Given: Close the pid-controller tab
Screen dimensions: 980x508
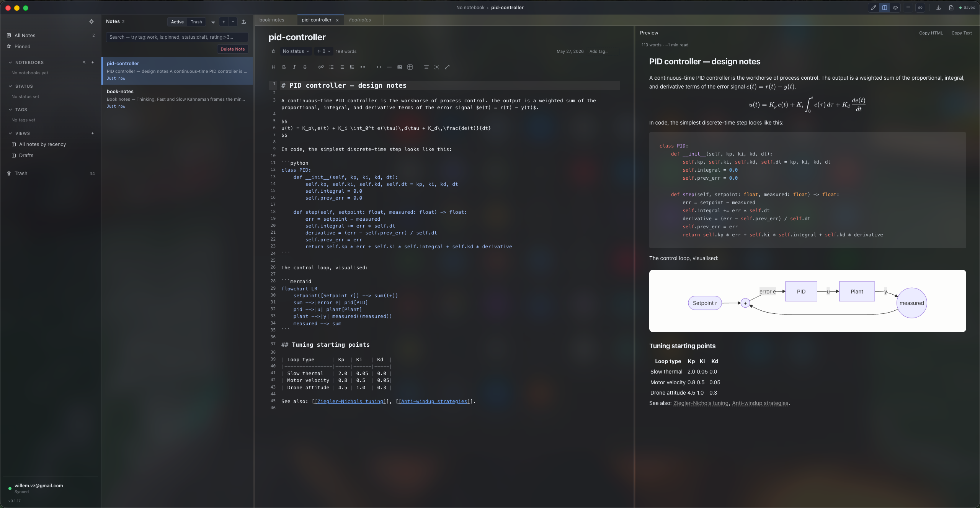Looking at the screenshot, I should tap(337, 20).
